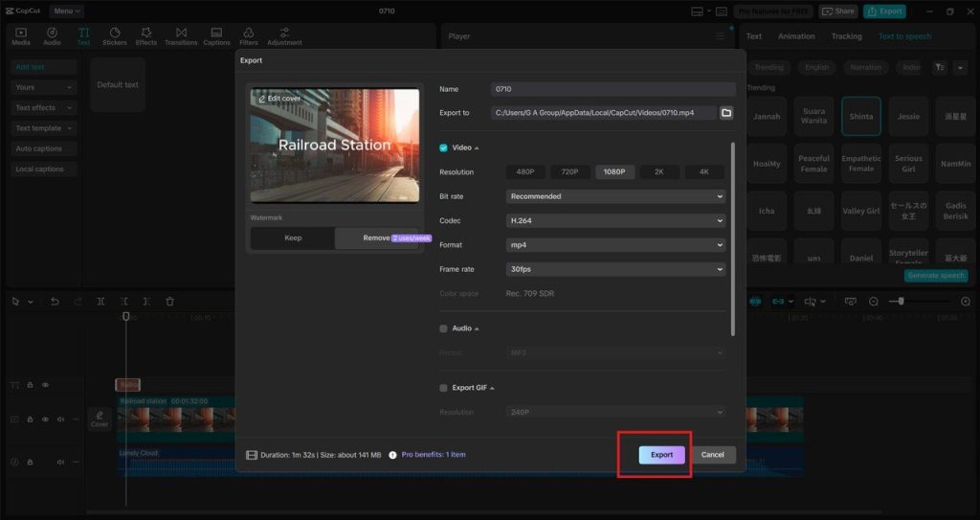Click the undo arrow in the timeline toolbar

click(55, 302)
